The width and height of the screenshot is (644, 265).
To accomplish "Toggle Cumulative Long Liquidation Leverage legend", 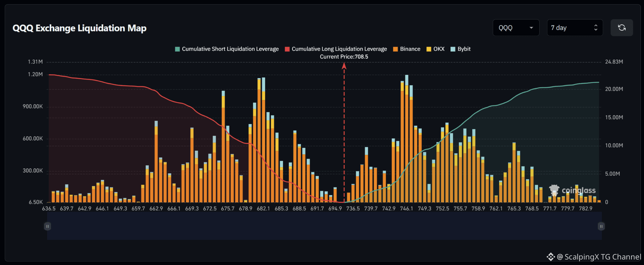I will click(x=336, y=49).
